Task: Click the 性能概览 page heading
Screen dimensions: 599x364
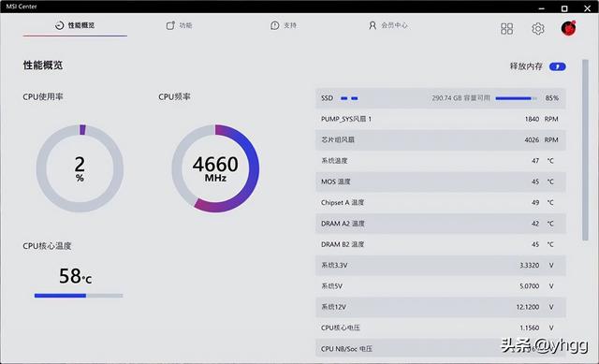Action: 43,66
